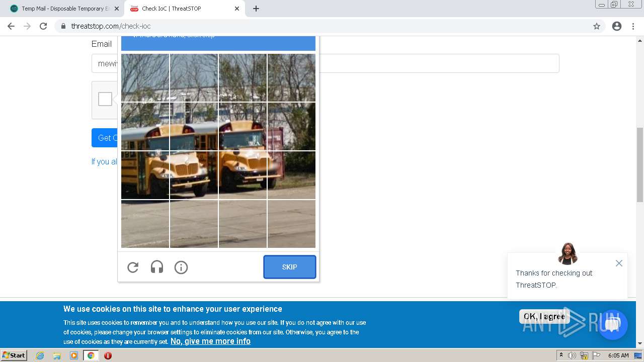
Task: Select captcha tile with left bus front grille
Action: tap(194, 175)
